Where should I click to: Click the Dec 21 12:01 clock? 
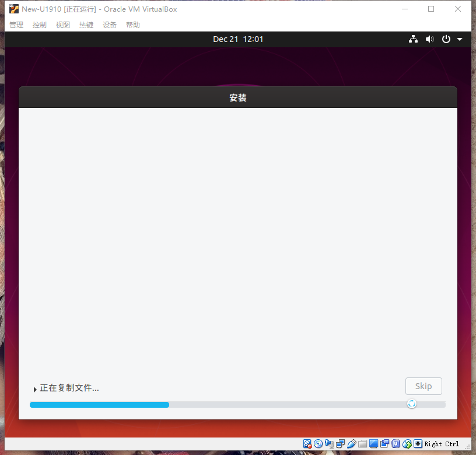pyautogui.click(x=238, y=39)
